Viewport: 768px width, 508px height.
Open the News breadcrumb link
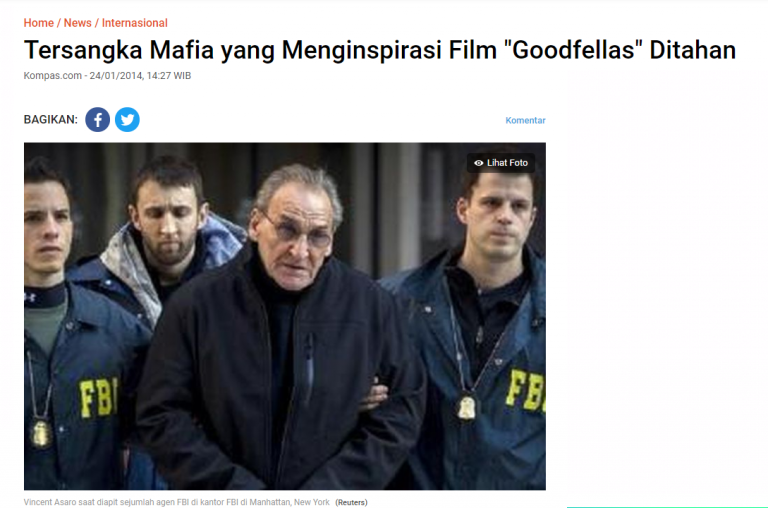click(x=77, y=23)
